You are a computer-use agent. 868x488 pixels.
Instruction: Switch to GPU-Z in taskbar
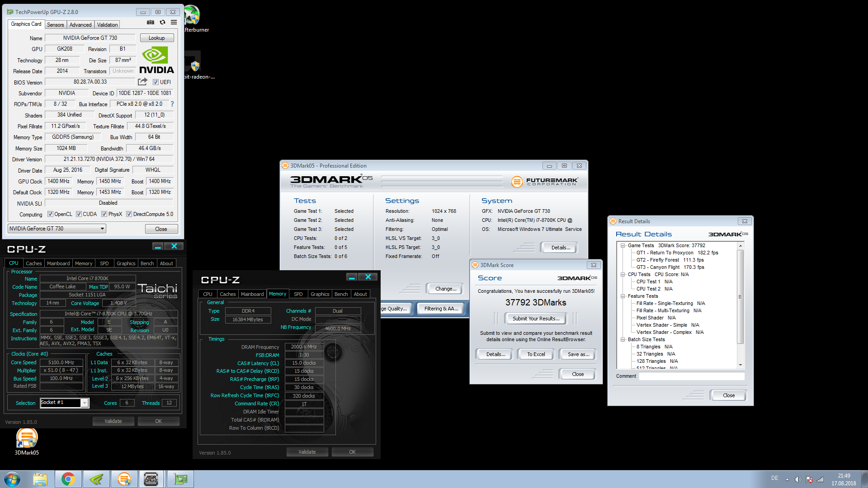[180, 479]
